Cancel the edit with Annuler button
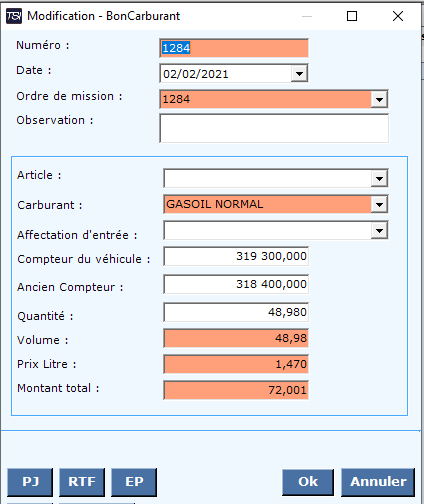This screenshot has width=424, height=504. point(378,482)
